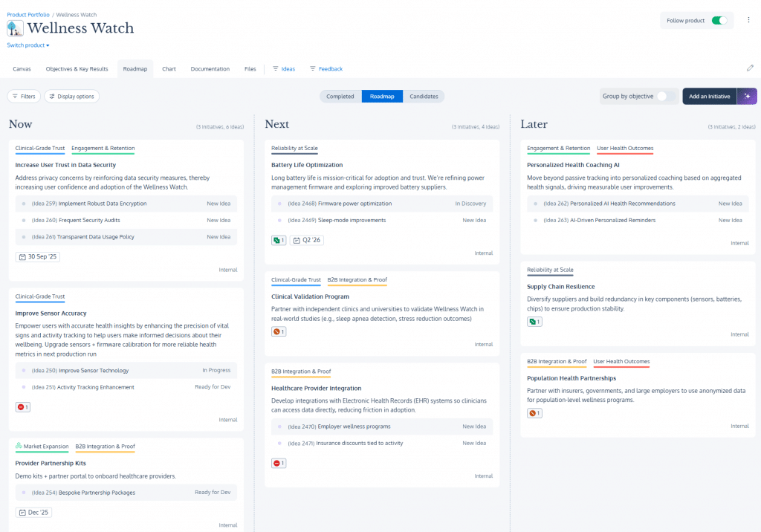Open Clinical Validation Program initiative title

(310, 296)
